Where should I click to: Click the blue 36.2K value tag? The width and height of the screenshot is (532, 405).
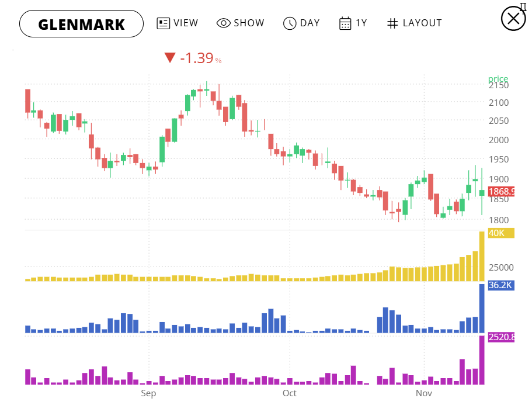(x=500, y=285)
